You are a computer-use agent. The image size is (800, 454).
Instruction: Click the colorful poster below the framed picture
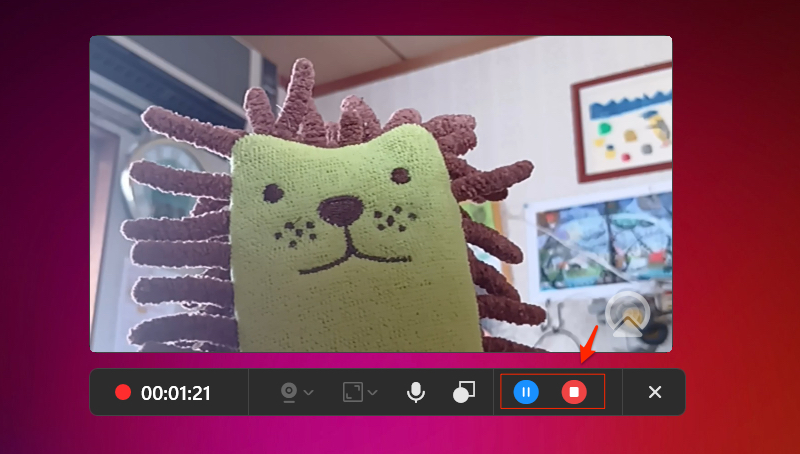tap(598, 240)
